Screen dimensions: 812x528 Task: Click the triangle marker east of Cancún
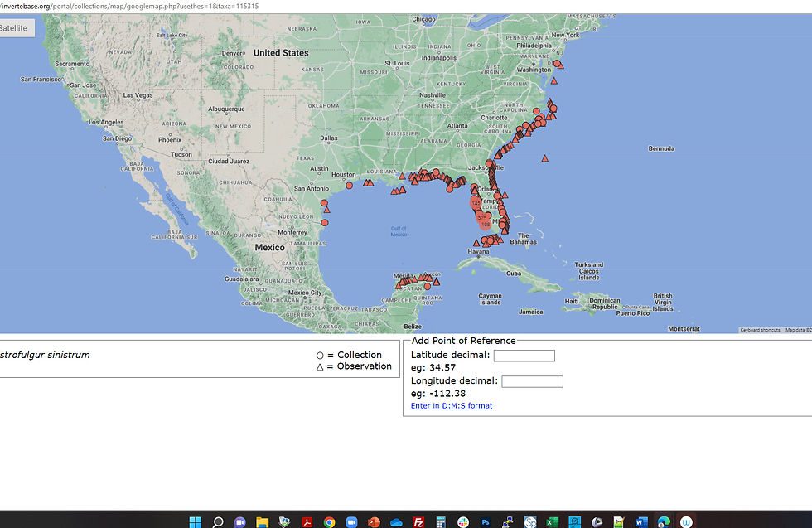(437, 282)
